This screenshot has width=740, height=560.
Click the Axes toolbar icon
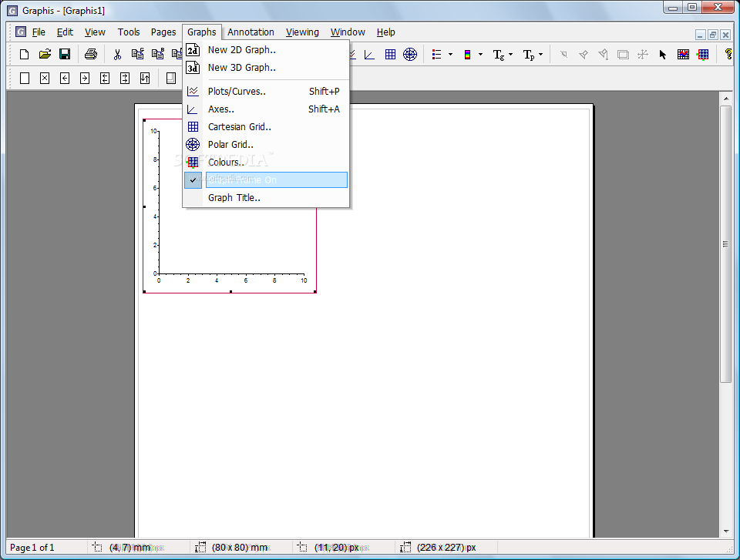click(369, 55)
